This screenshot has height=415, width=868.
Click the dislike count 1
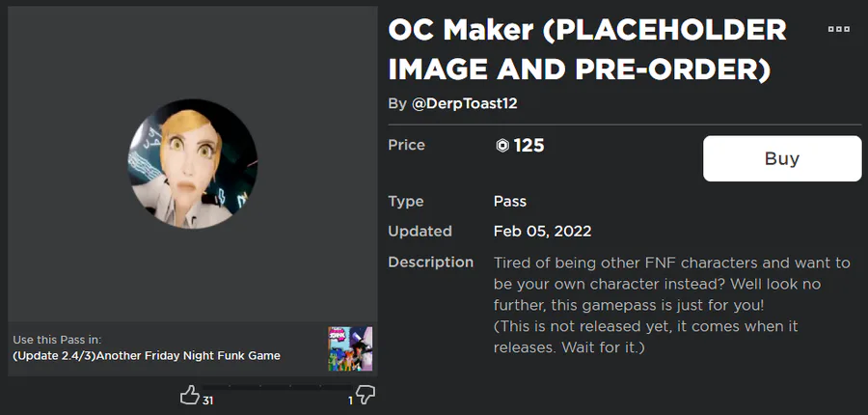pos(350,400)
